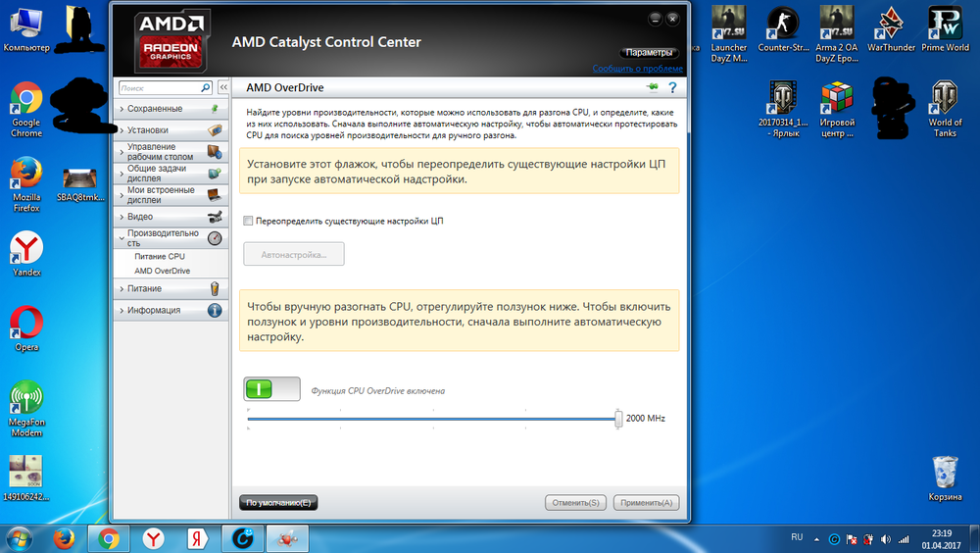Click the Производительность gauge icon

coord(215,238)
